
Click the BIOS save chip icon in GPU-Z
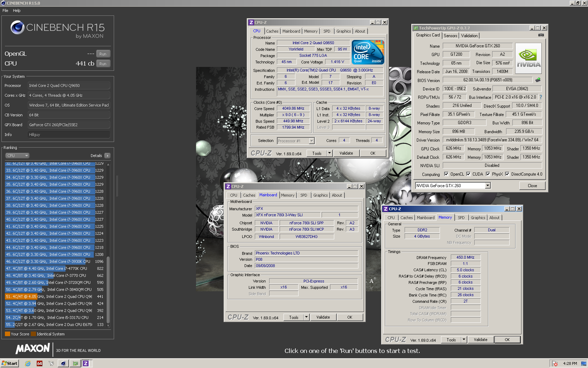tap(538, 80)
